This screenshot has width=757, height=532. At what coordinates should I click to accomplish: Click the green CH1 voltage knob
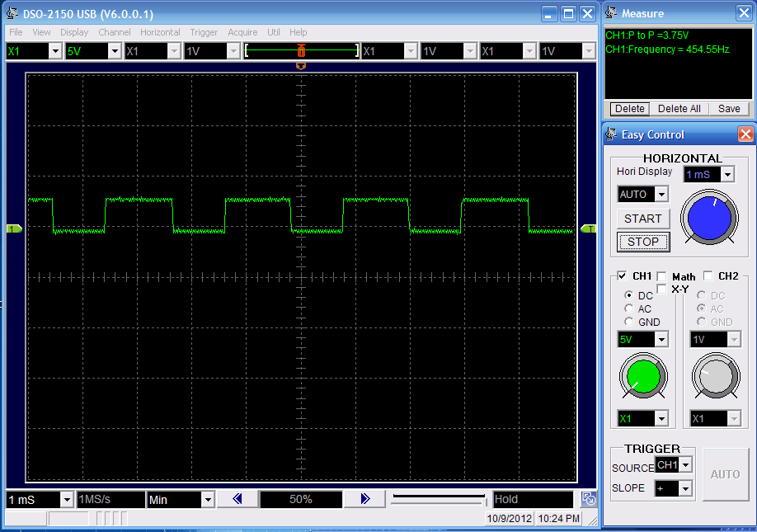pos(643,378)
